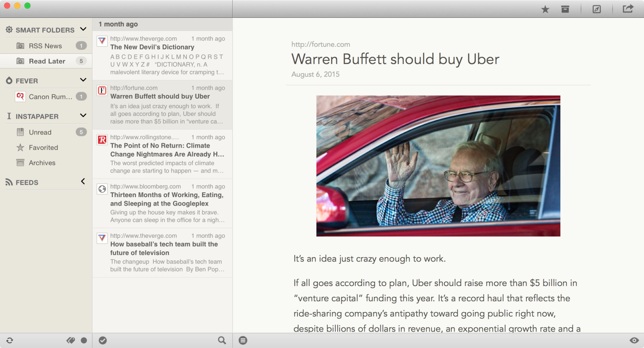Open the Instapaper Unread folder
This screenshot has height=348, width=644.
pyautogui.click(x=46, y=132)
